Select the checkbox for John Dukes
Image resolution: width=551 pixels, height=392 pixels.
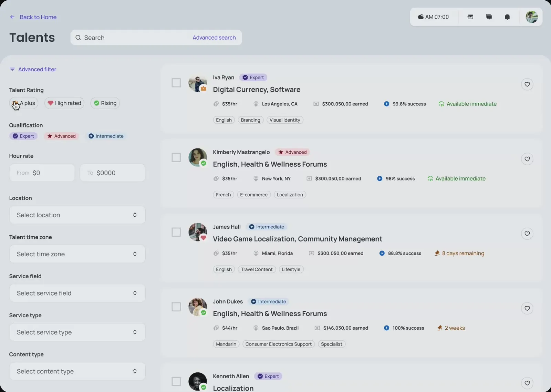click(176, 307)
